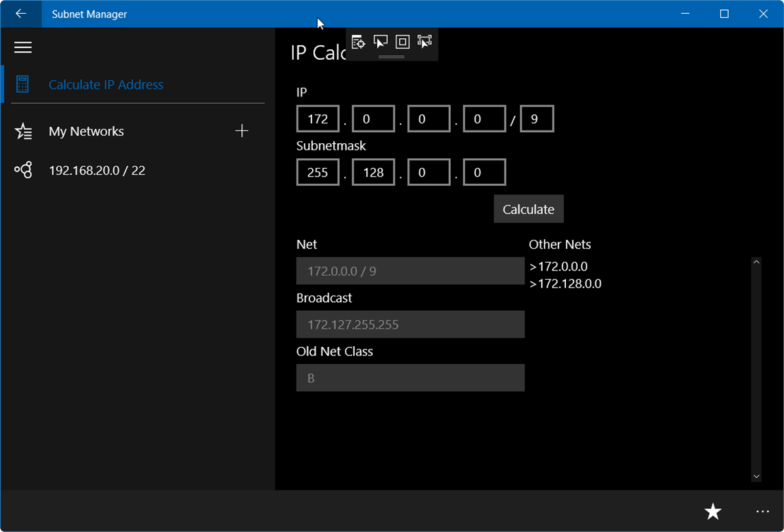This screenshot has width=784, height=532.
Task: Click the favorite star in the bottom bar
Action: coord(713,511)
